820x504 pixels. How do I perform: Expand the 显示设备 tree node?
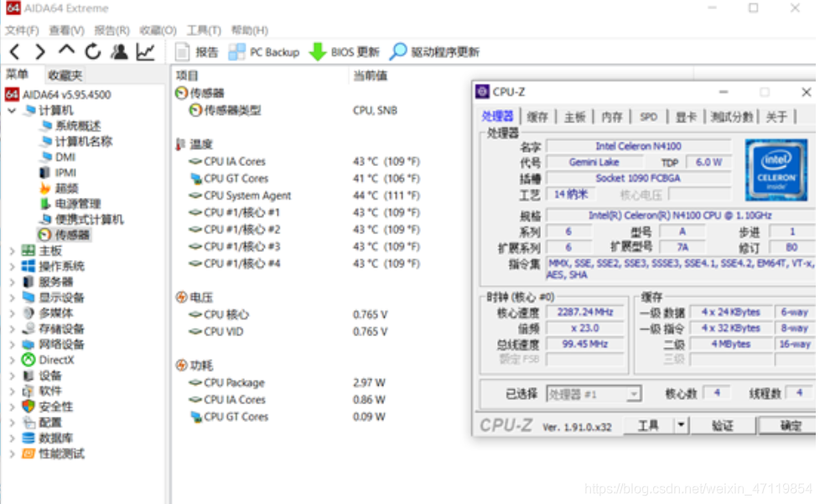click(12, 298)
